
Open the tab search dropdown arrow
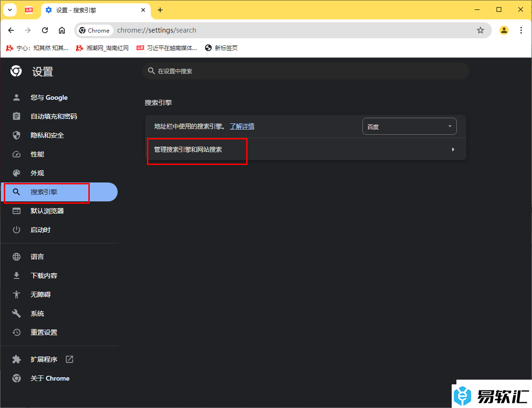click(10, 10)
